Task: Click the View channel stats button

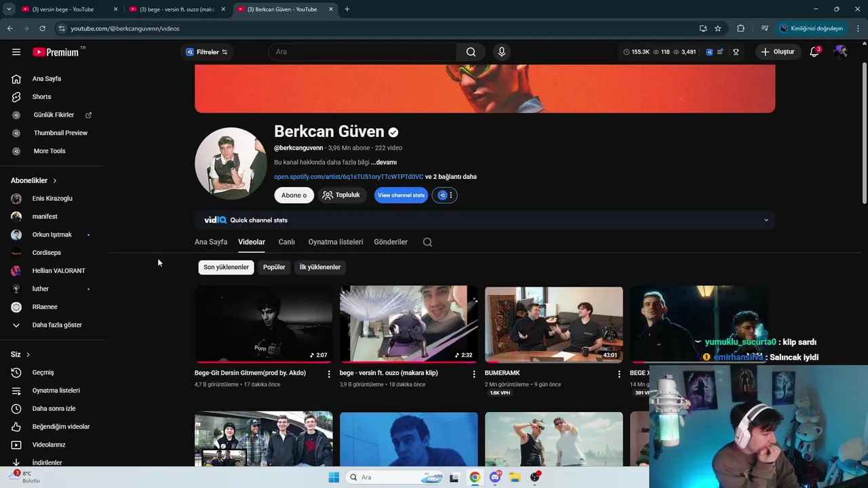Action: point(401,195)
